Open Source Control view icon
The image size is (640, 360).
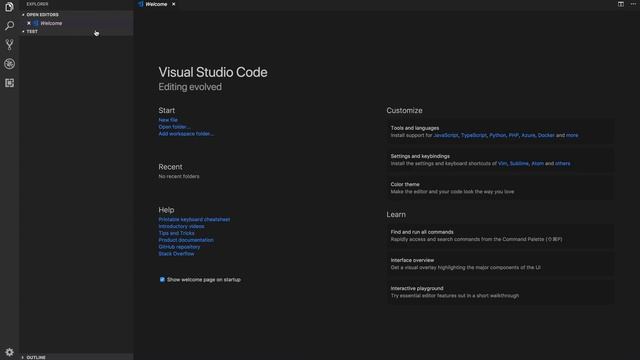point(9,44)
